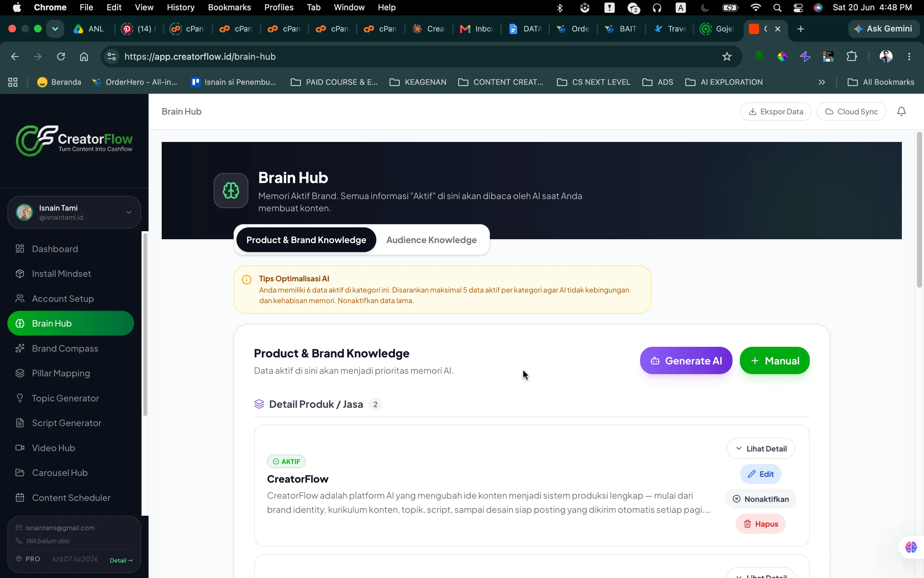Screen dimensions: 924x578
Task: Click the notification bell icon
Action: click(901, 111)
